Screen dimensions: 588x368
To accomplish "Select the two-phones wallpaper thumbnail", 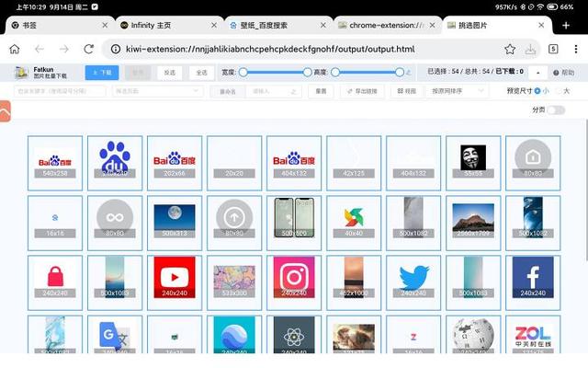I will coord(294,223).
